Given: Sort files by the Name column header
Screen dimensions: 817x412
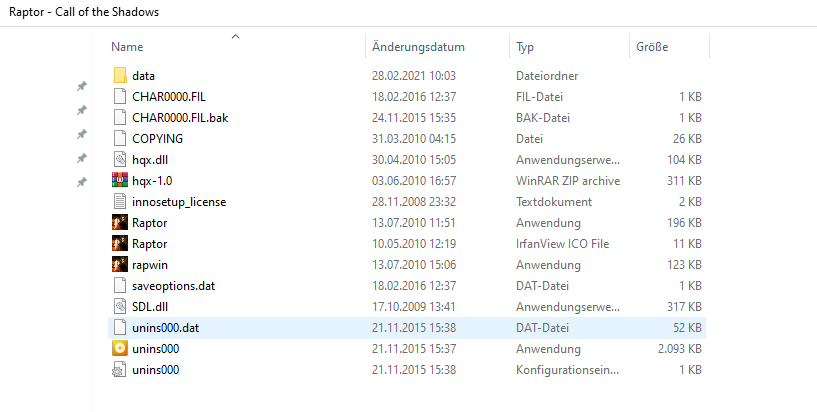Looking at the screenshot, I should pyautogui.click(x=127, y=47).
